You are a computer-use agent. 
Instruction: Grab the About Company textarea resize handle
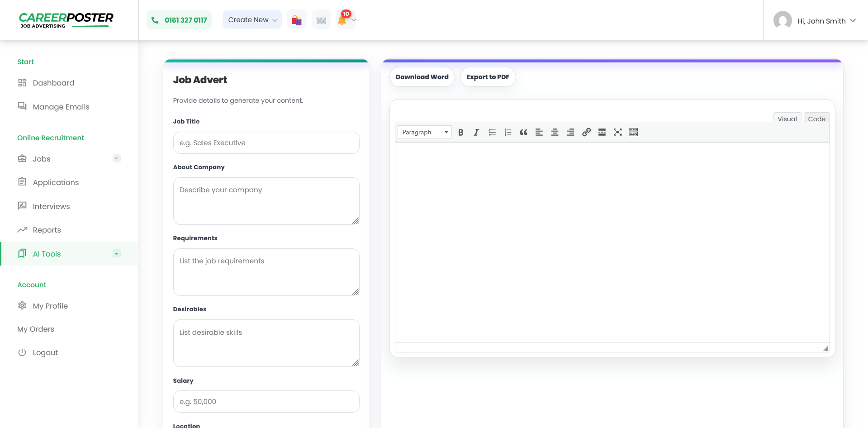pyautogui.click(x=356, y=221)
